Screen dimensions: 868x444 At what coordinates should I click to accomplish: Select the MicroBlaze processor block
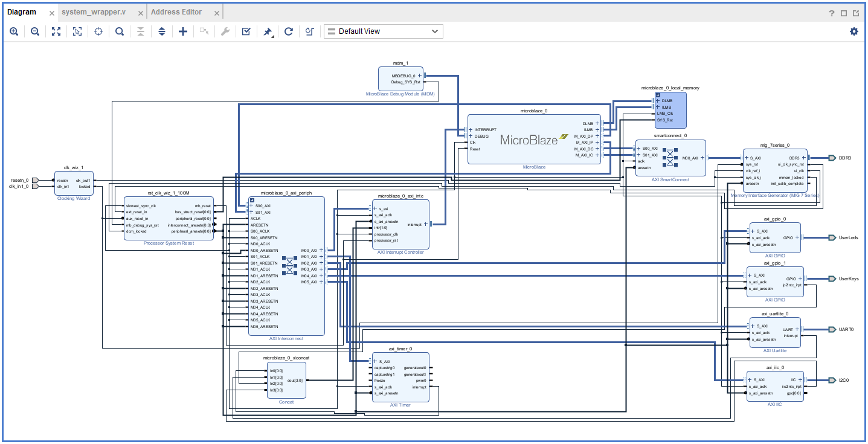coord(534,140)
